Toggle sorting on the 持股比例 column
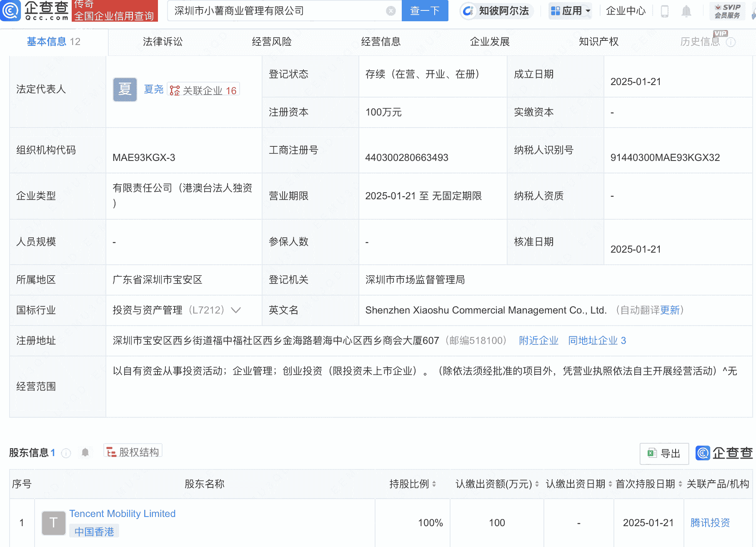The height and width of the screenshot is (547, 756). [435, 484]
